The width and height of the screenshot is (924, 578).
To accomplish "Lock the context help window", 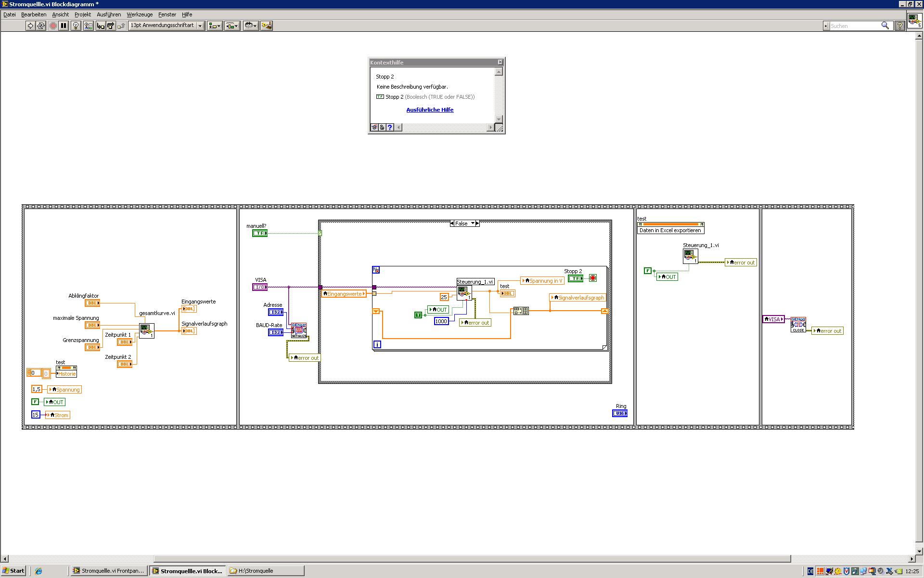I will tap(382, 128).
